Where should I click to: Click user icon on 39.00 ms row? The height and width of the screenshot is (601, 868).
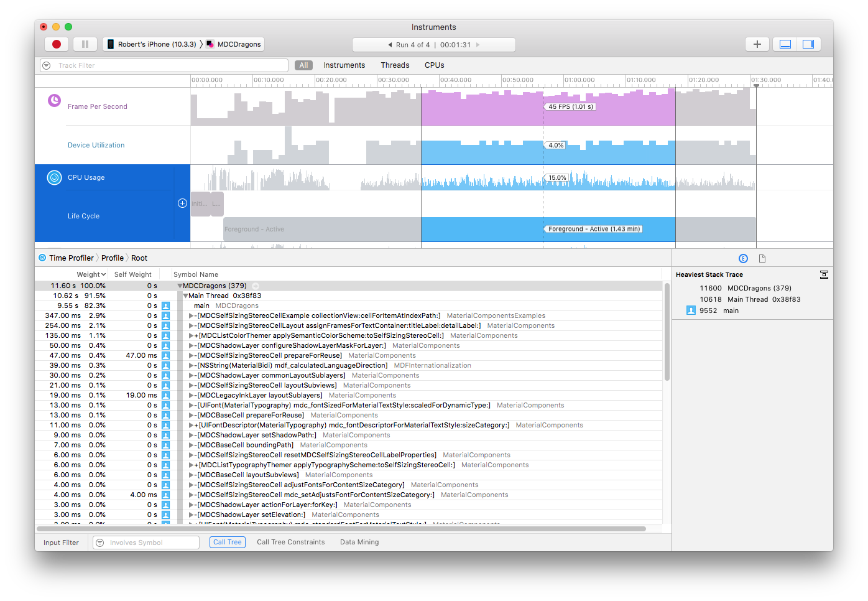(x=165, y=365)
